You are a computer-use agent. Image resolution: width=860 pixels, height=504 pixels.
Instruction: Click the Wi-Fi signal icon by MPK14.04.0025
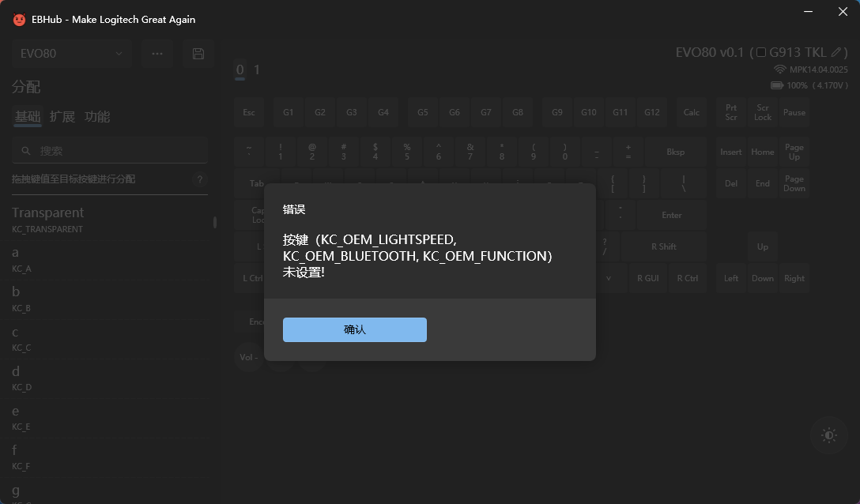point(779,70)
